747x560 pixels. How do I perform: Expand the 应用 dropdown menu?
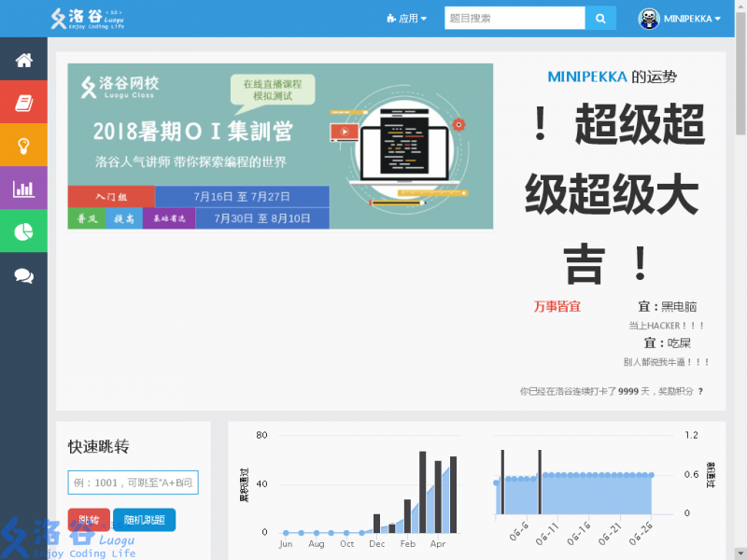pos(407,19)
